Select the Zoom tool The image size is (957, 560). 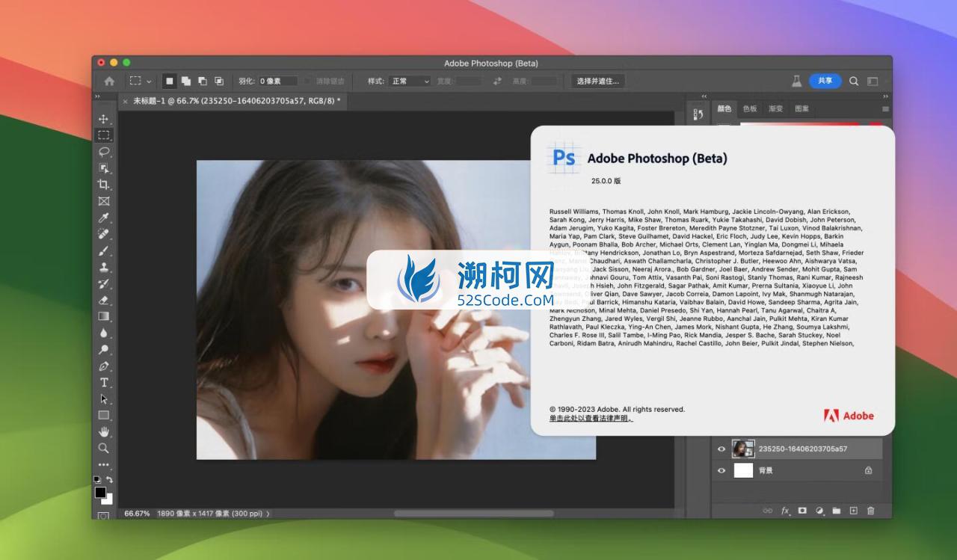(x=104, y=448)
